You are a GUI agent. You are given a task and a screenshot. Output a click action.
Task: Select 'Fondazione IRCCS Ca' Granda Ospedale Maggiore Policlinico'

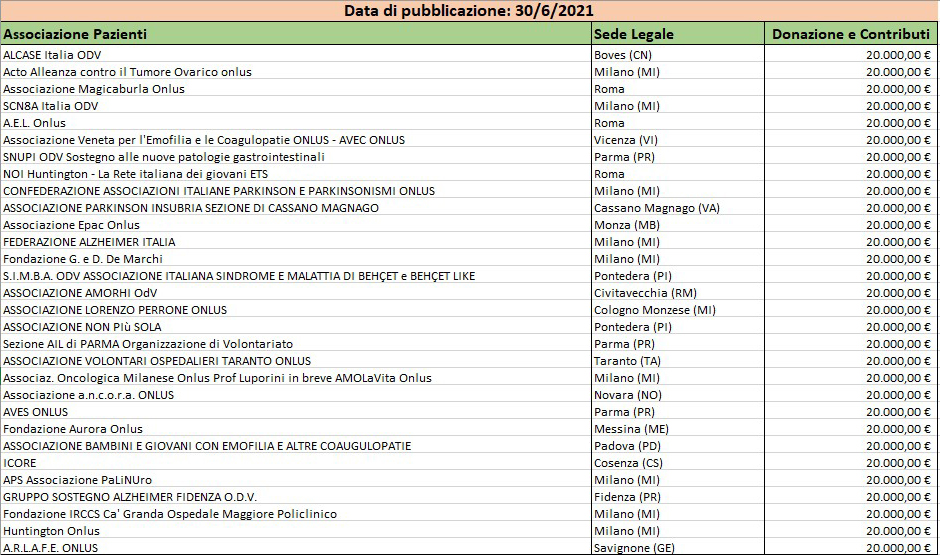(x=296, y=514)
